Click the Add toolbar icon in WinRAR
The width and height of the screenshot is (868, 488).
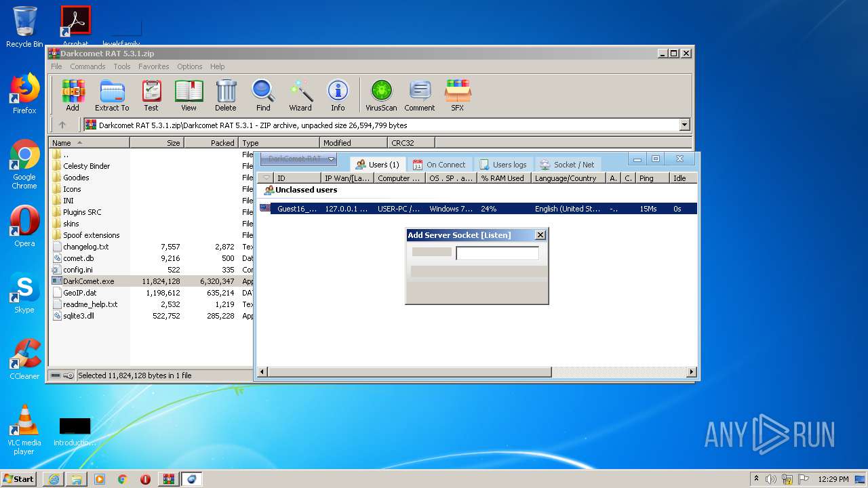(73, 96)
